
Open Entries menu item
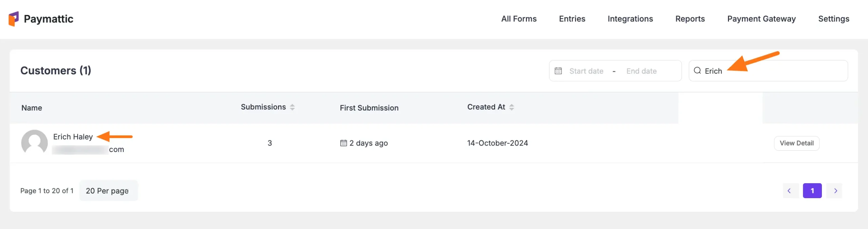point(572,19)
